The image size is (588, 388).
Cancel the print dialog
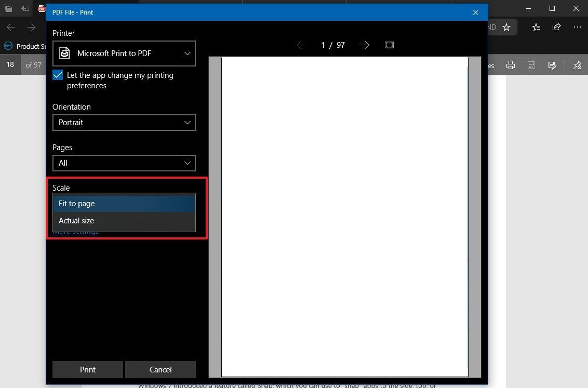[x=160, y=369]
